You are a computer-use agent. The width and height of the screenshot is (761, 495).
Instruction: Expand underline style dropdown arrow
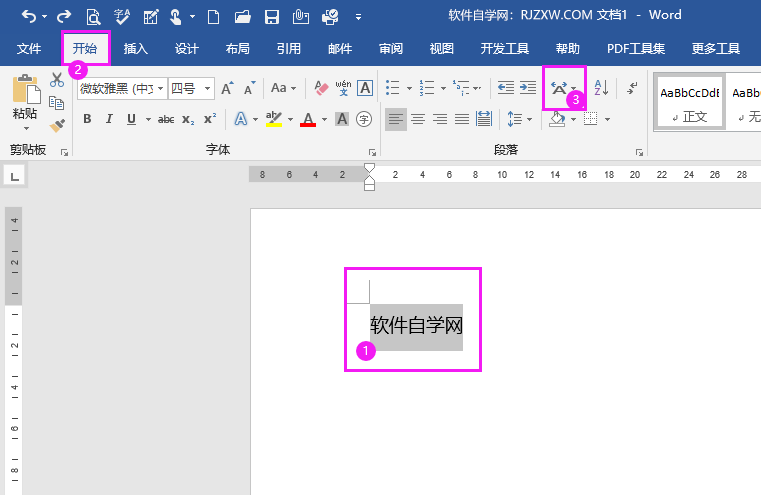point(148,119)
